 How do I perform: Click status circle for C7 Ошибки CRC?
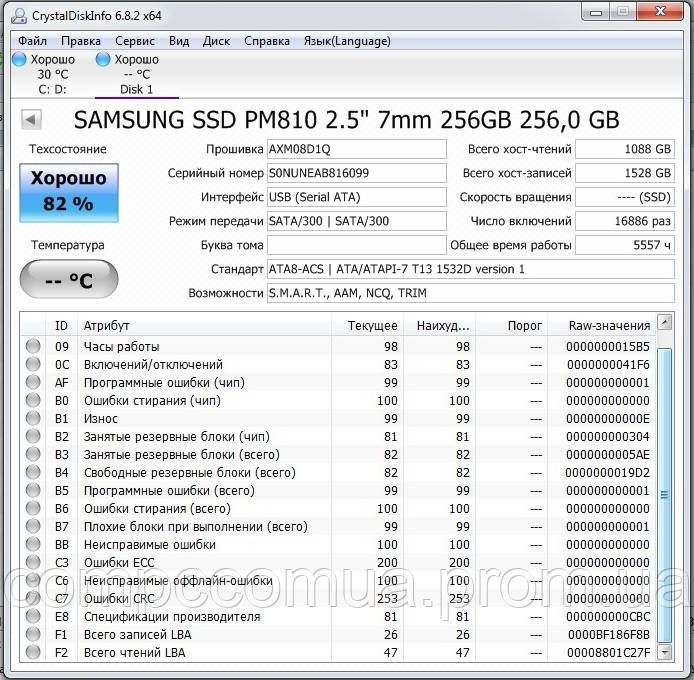pos(33,598)
